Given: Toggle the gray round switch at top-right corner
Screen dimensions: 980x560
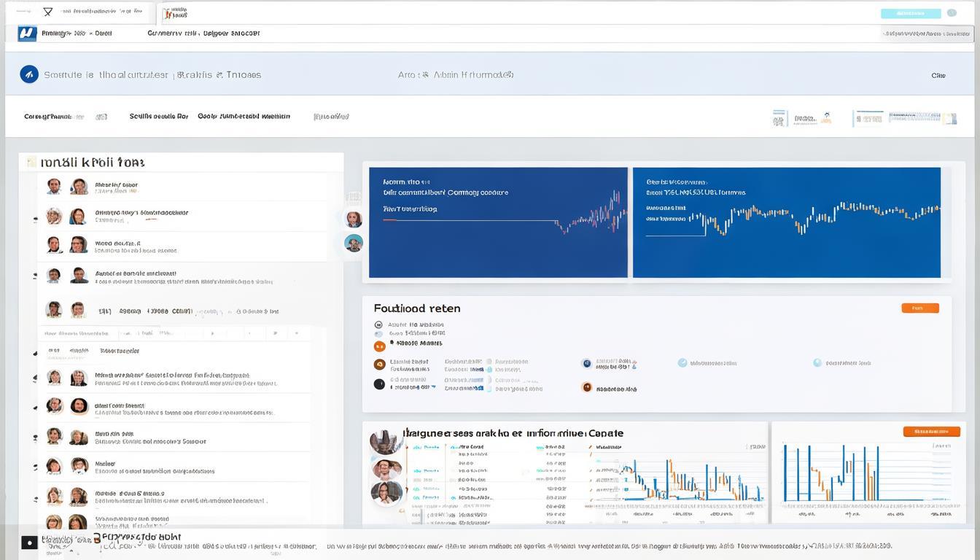Looking at the screenshot, I should pos(952,13).
